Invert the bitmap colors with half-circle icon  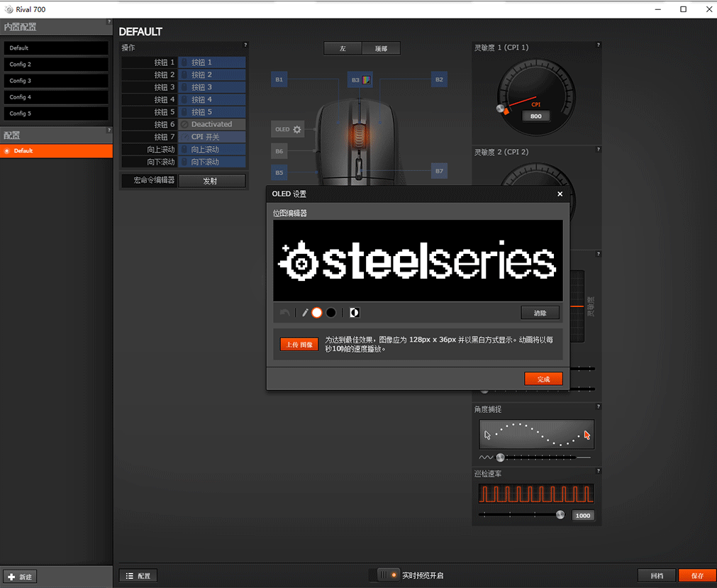pos(355,313)
